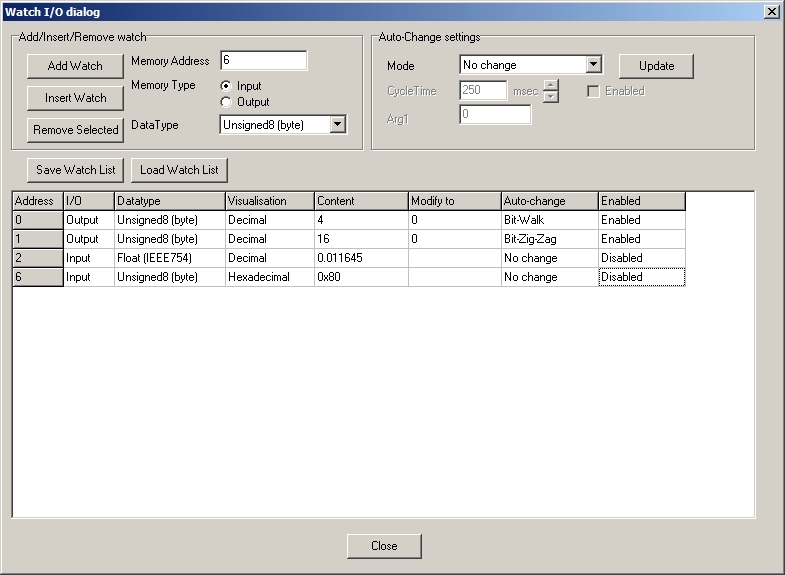Viewport: 785px width, 575px height.
Task: Save the current watch list
Action: pos(76,170)
